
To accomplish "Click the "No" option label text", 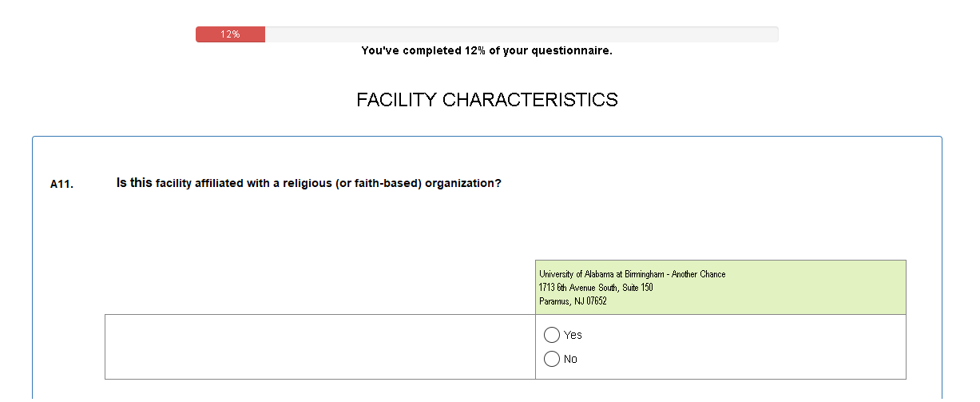I will pos(570,359).
